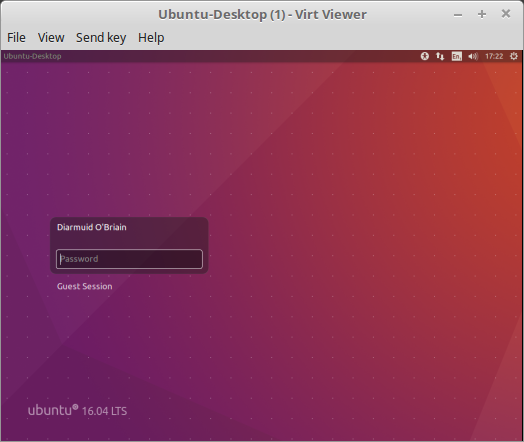Close the Virt Viewer window

click(506, 14)
